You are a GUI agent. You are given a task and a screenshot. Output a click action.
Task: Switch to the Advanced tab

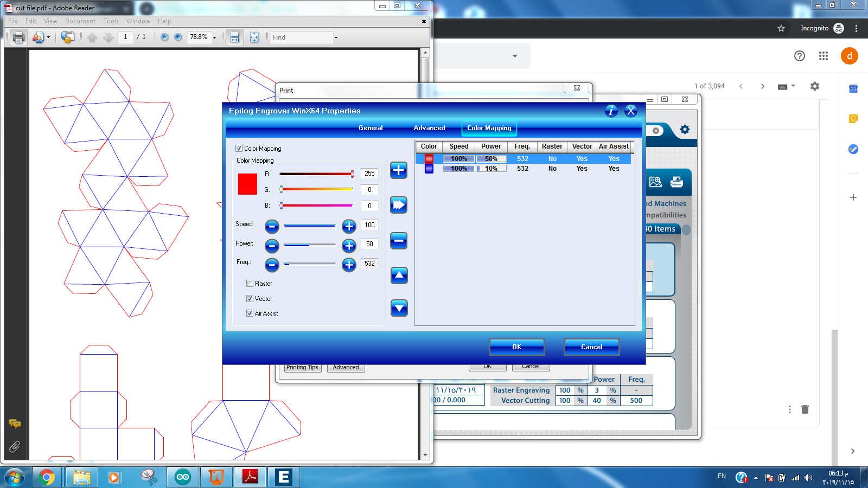(x=429, y=128)
